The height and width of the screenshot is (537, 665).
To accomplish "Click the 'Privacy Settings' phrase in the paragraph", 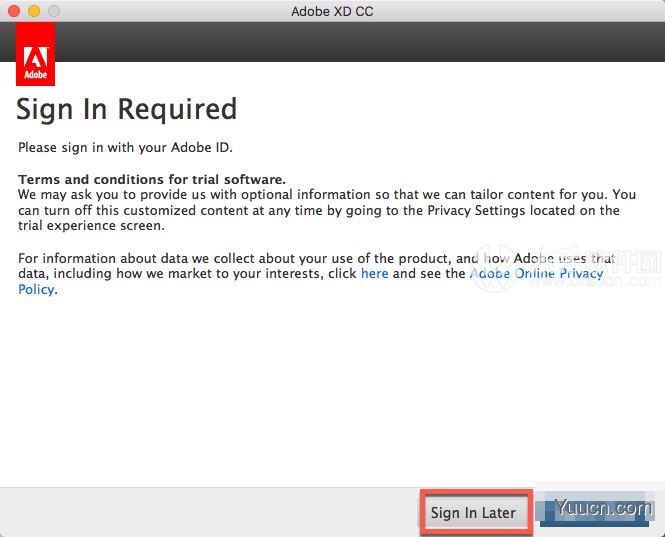I will pos(476,210).
